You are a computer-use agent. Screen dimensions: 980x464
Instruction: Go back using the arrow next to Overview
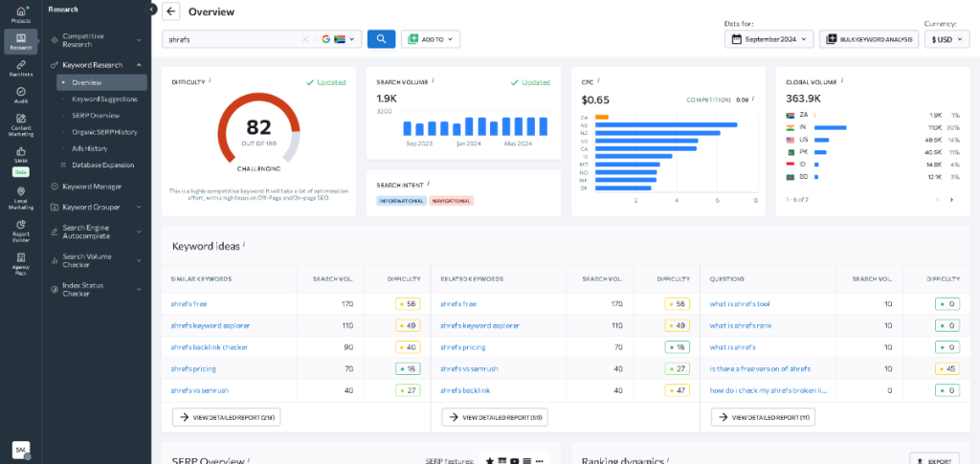click(x=170, y=11)
